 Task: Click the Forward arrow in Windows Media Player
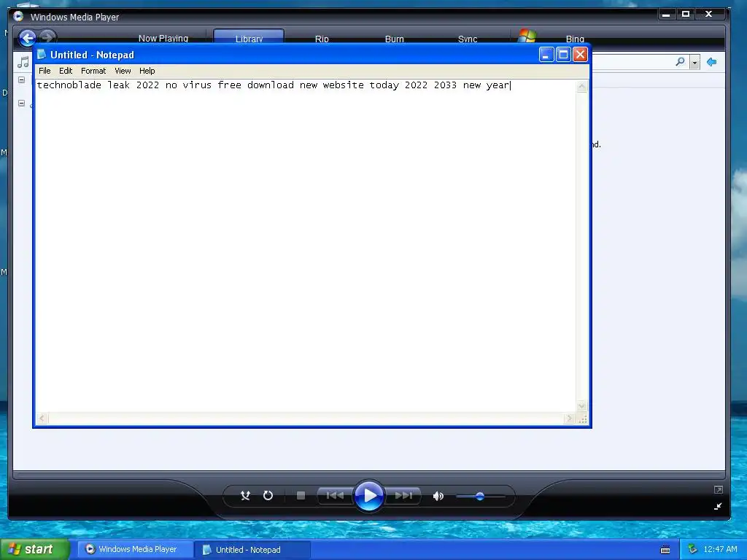tap(47, 37)
